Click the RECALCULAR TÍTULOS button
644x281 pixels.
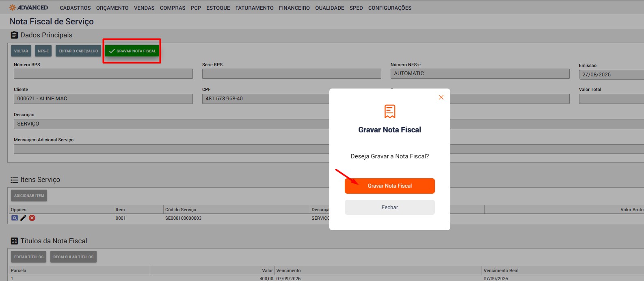click(x=73, y=257)
